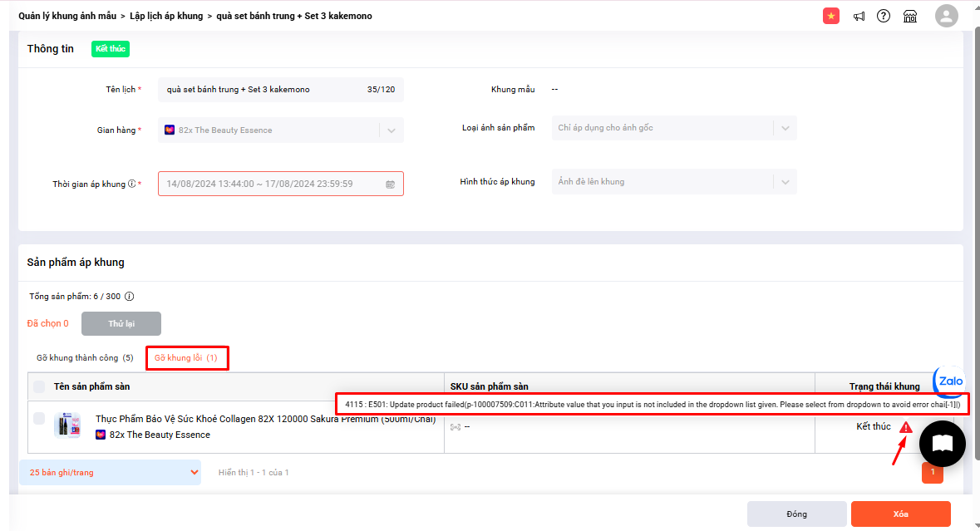Click the red warning triangle error icon
The height and width of the screenshot is (531, 980).
coord(906,427)
